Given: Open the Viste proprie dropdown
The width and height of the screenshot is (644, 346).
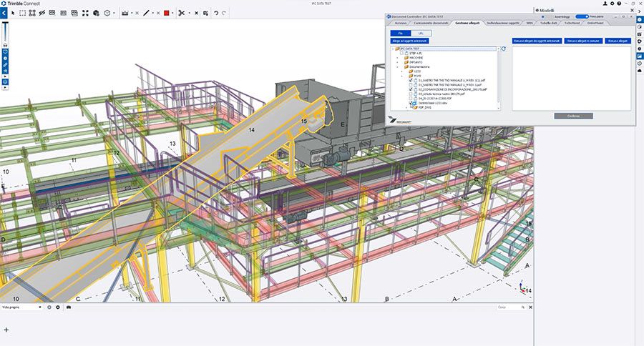Looking at the screenshot, I should (21, 307).
